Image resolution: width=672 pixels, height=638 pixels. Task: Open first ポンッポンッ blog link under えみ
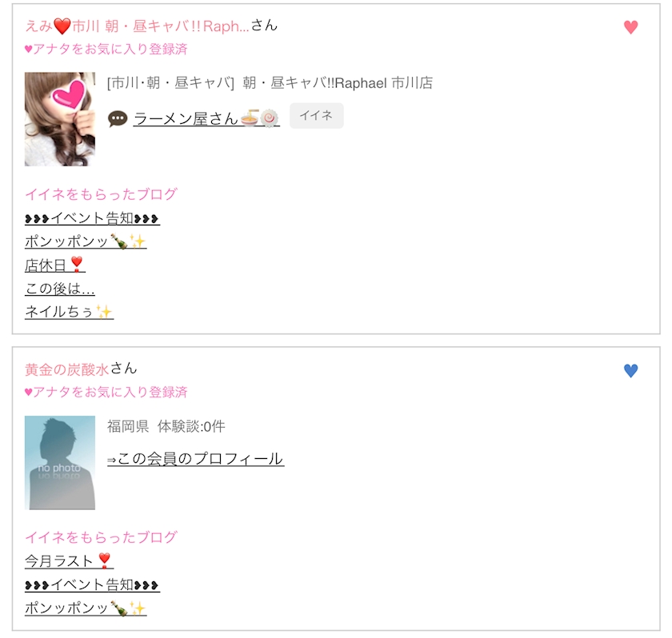[86, 241]
